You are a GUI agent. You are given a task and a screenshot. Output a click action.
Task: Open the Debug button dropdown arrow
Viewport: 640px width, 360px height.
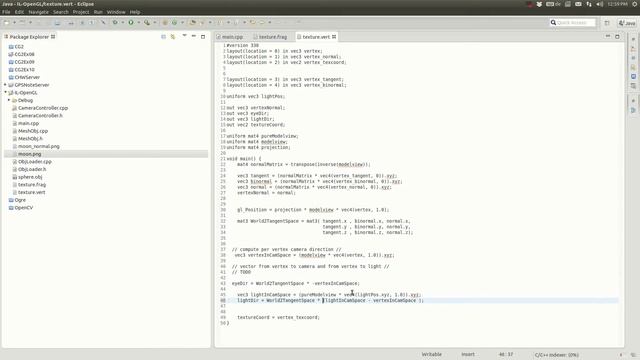click(x=122, y=22)
